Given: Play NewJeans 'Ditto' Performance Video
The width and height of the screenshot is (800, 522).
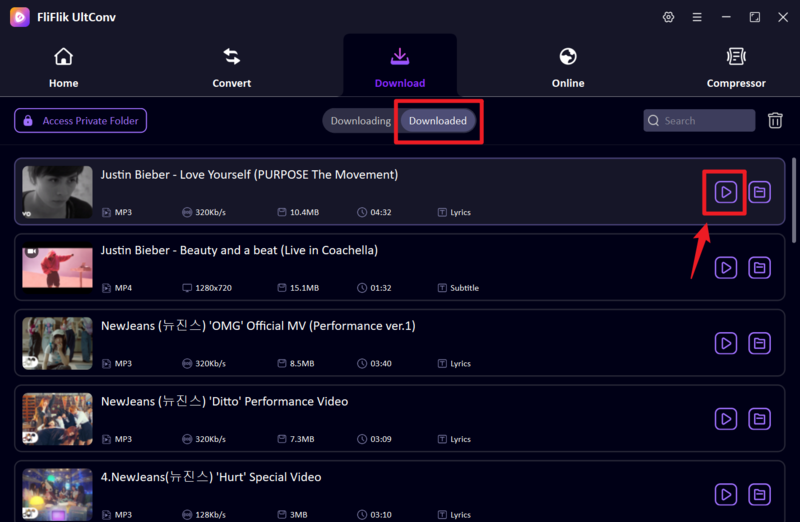Looking at the screenshot, I should click(x=726, y=418).
